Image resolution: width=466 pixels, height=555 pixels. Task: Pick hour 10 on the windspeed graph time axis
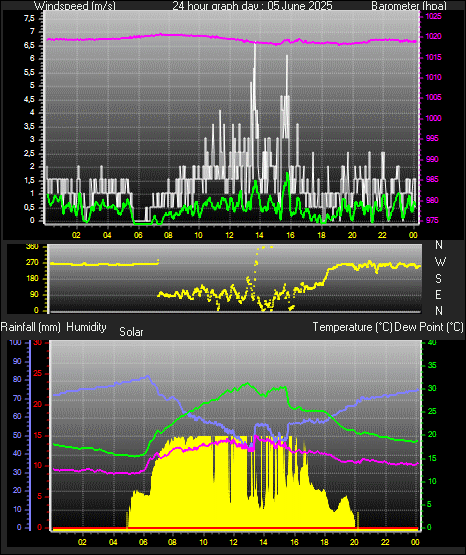point(199,235)
